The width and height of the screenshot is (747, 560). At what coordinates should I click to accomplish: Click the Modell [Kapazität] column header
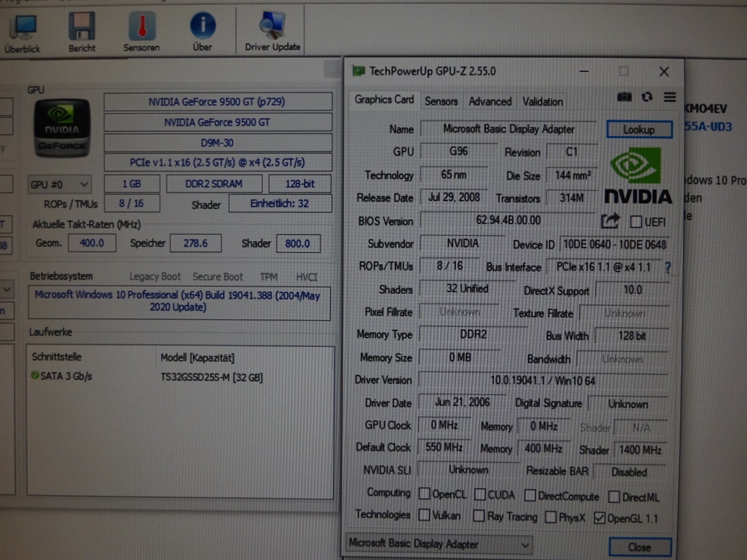pyautogui.click(x=197, y=358)
